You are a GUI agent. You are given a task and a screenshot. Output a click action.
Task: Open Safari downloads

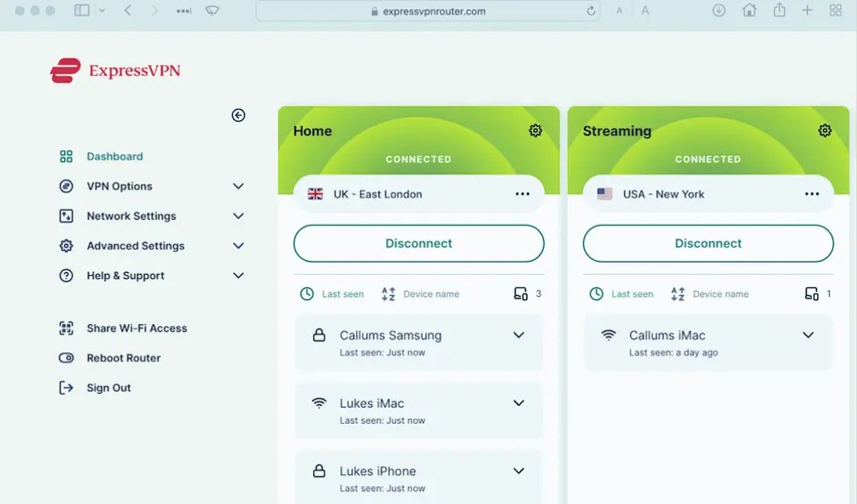[x=719, y=10]
